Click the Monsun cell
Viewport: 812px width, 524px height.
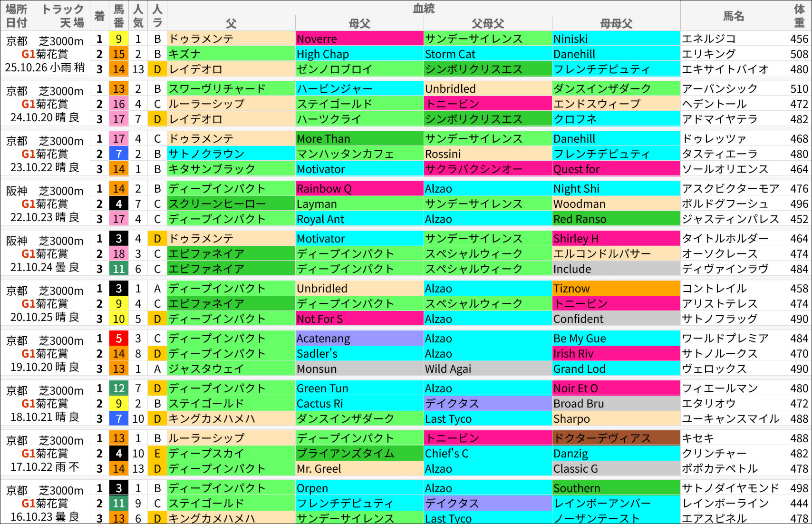click(359, 369)
